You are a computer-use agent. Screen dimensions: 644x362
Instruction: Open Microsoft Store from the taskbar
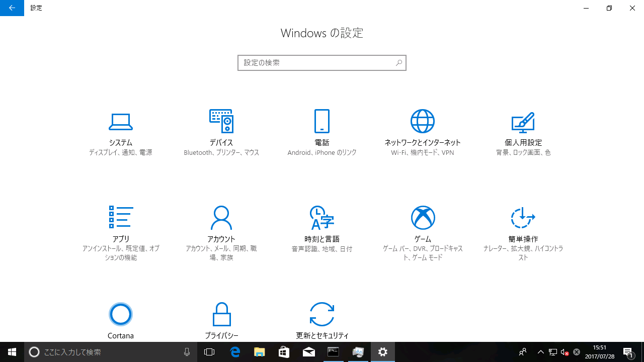tap(284, 352)
